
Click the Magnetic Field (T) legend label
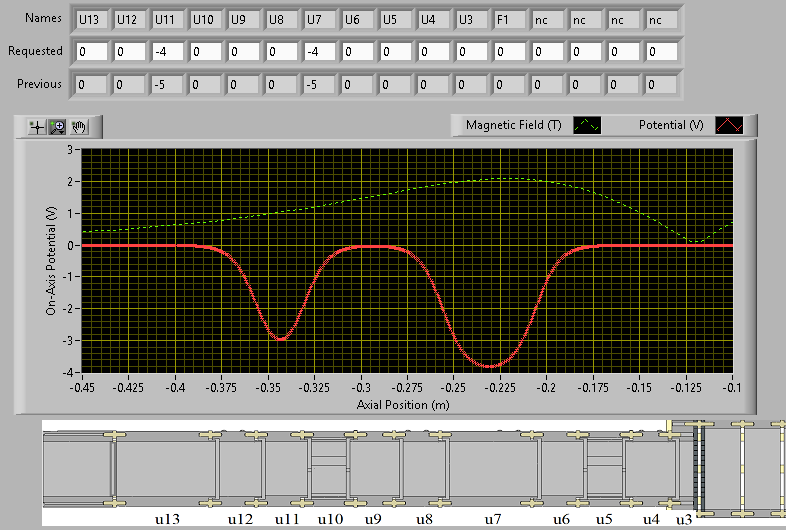click(x=513, y=125)
